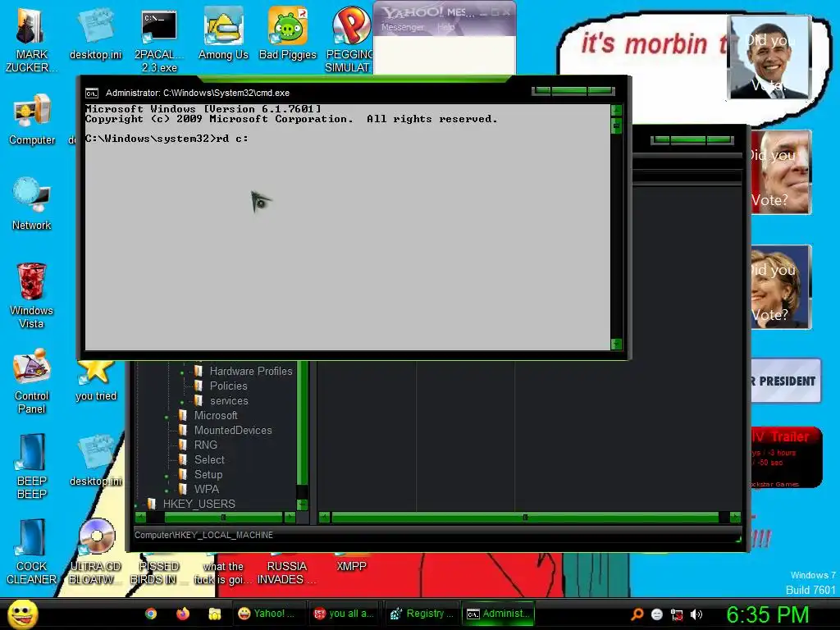Open the volume speaker tray icon
Screen dimensions: 840x630
696,614
